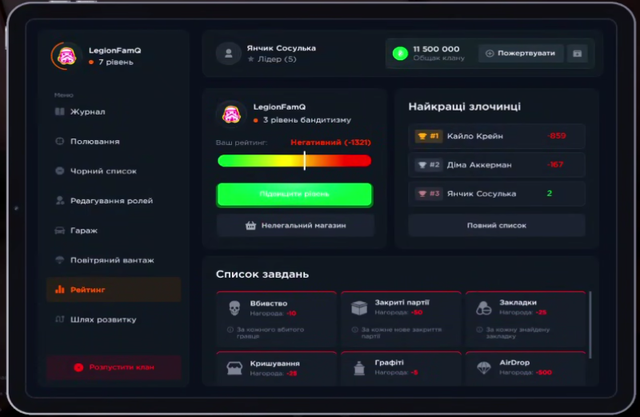Click the Графіті spray can icon
Screen dimensions: 640x417
click(359, 368)
